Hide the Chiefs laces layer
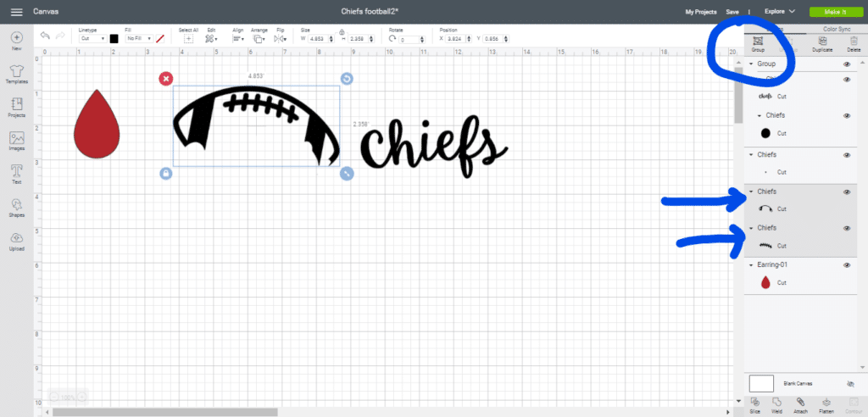 pos(847,228)
